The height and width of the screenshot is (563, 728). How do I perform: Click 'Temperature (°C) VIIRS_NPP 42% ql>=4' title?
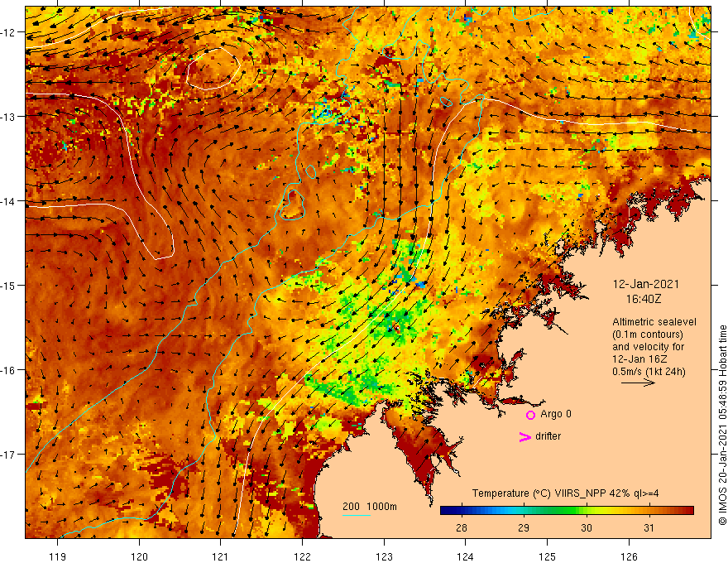566,493
